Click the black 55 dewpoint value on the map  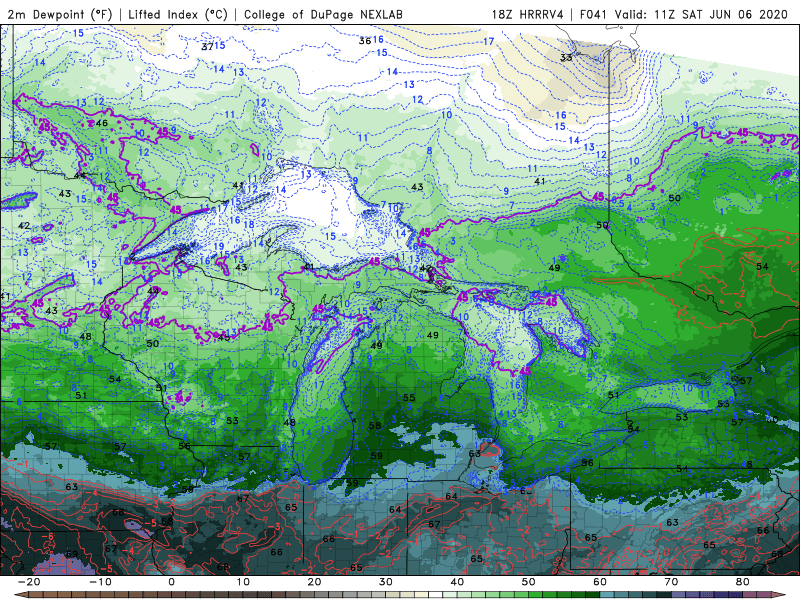pyautogui.click(x=409, y=397)
